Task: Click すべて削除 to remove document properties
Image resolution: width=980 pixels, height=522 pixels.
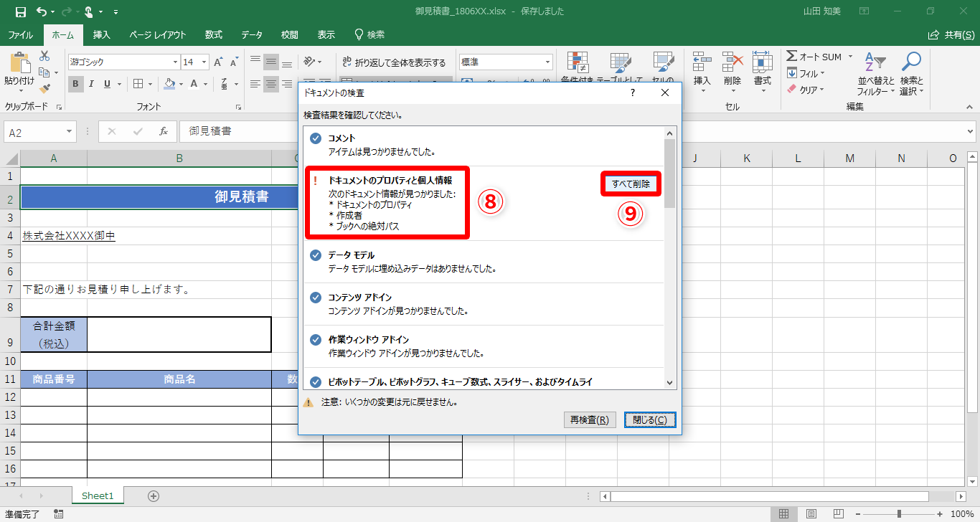Action: (631, 184)
